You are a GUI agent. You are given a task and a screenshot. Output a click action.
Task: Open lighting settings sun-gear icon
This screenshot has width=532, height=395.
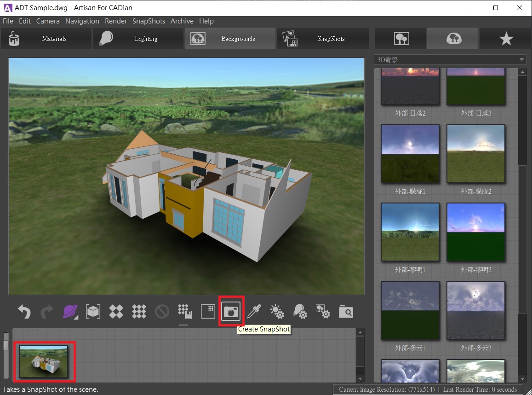pyautogui.click(x=277, y=312)
